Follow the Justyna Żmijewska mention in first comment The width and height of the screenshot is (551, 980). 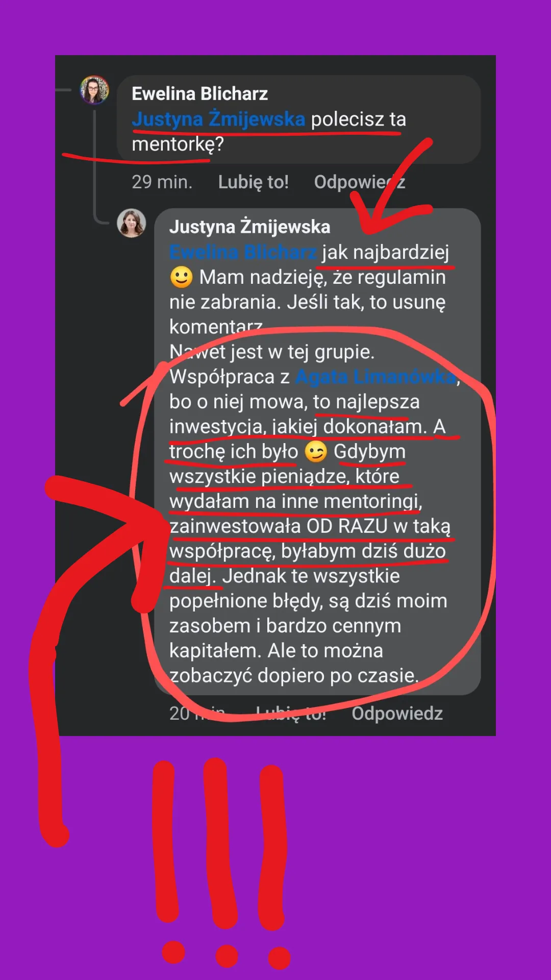pyautogui.click(x=218, y=119)
